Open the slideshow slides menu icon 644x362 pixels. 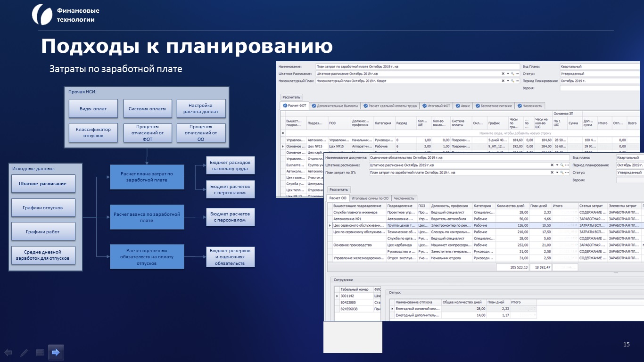click(x=40, y=352)
